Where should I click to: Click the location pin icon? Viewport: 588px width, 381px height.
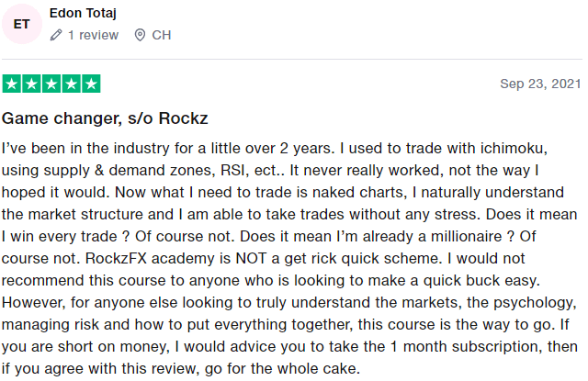click(x=140, y=35)
